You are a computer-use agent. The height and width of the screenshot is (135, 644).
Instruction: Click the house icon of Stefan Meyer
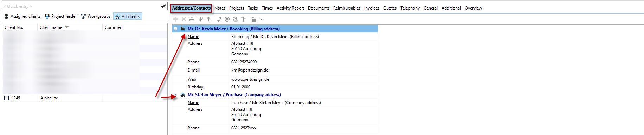point(183,95)
